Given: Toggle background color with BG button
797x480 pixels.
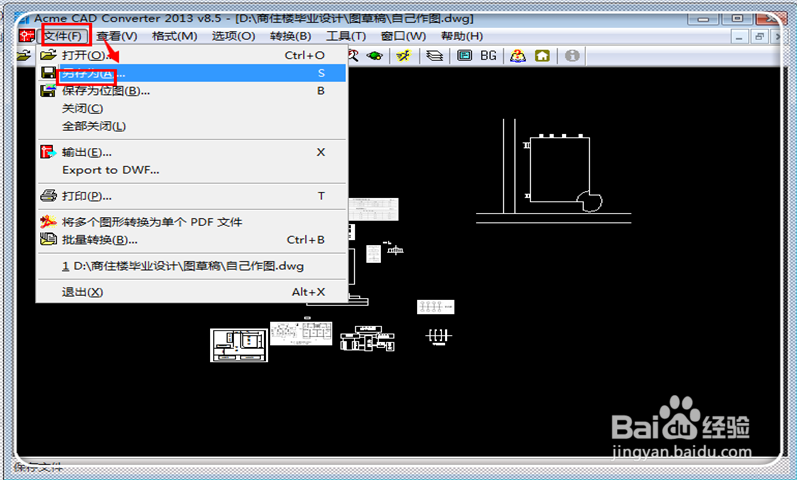Looking at the screenshot, I should click(488, 55).
